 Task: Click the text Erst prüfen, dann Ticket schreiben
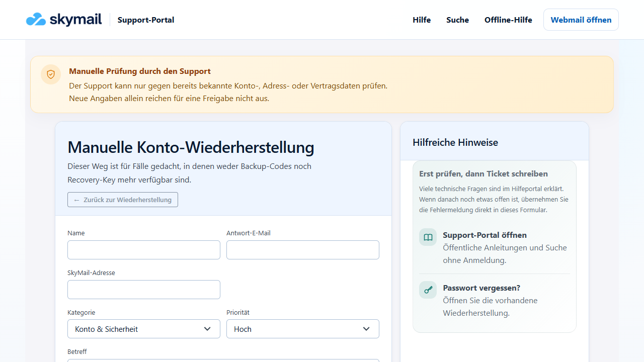[484, 173]
